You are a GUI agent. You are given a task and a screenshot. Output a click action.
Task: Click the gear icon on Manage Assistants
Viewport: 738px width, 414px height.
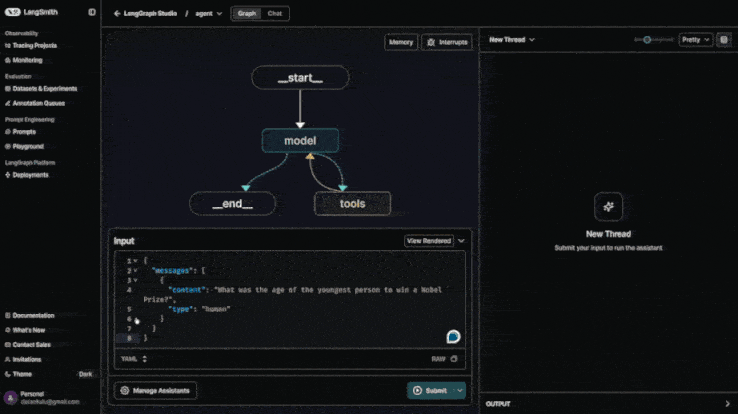pyautogui.click(x=125, y=390)
